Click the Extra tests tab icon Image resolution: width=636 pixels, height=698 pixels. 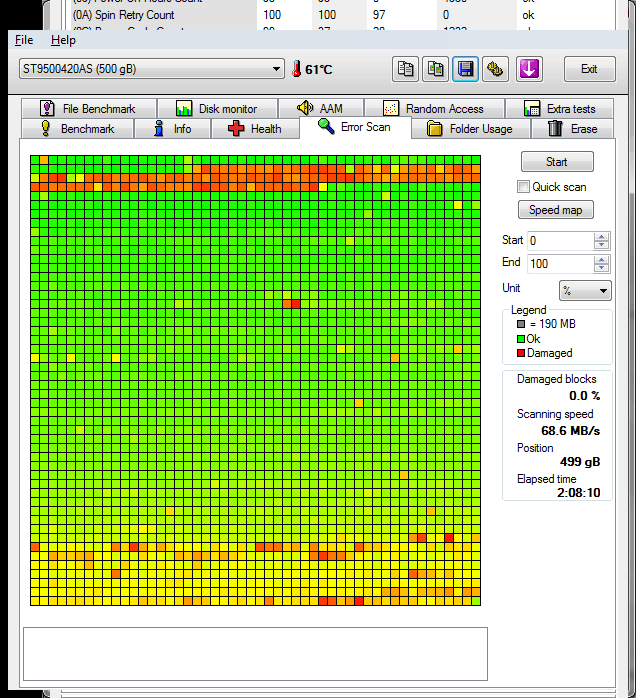(x=532, y=109)
